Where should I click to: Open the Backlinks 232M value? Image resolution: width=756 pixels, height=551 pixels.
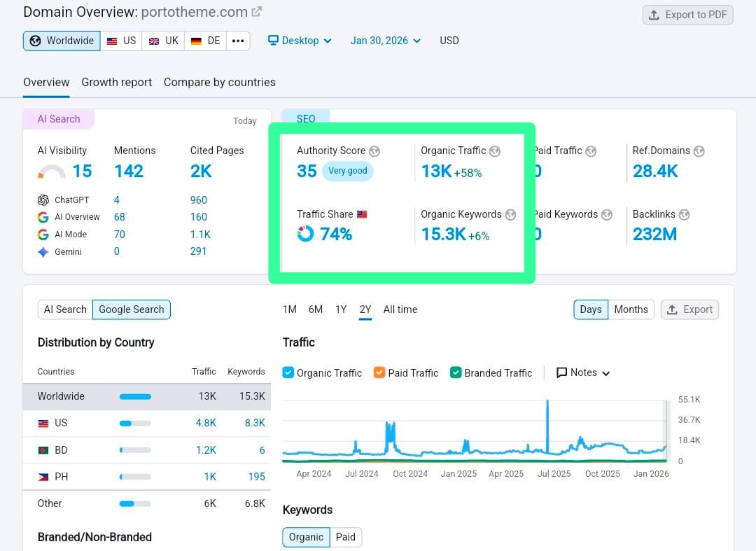click(x=654, y=235)
